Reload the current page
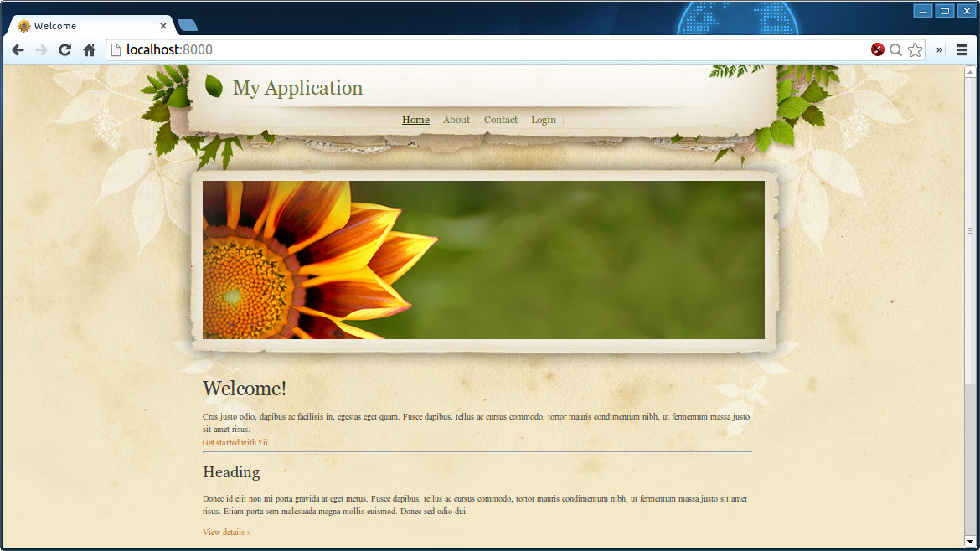Image resolution: width=980 pixels, height=551 pixels. [64, 50]
